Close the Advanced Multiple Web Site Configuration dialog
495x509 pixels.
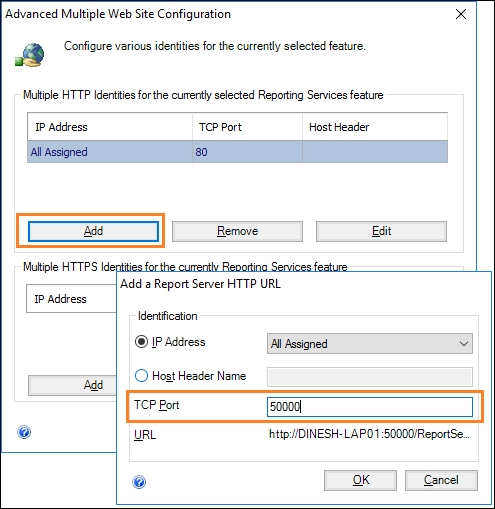tap(461, 14)
